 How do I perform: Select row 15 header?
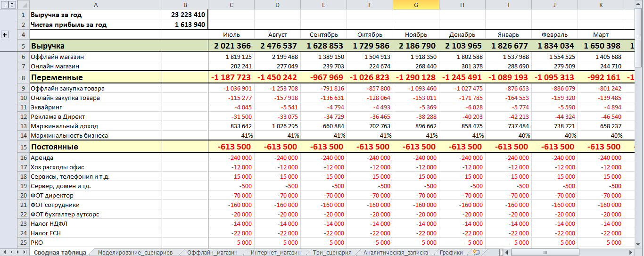23,147
